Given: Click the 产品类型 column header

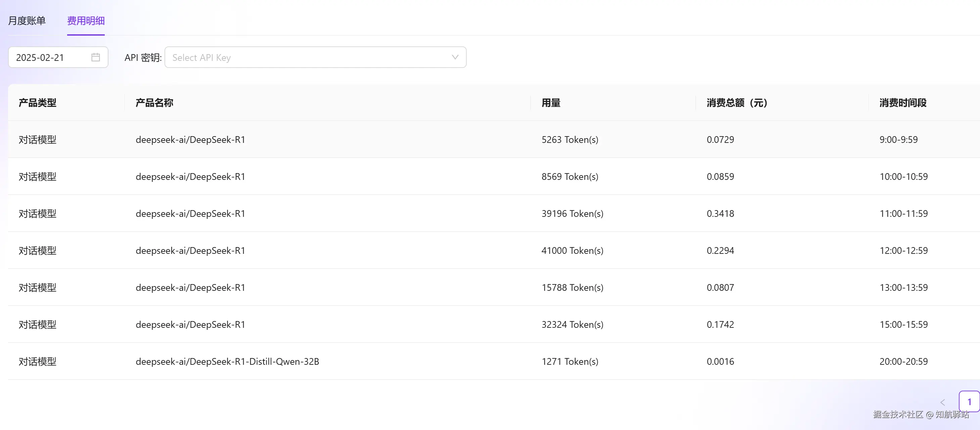Looking at the screenshot, I should (38, 103).
